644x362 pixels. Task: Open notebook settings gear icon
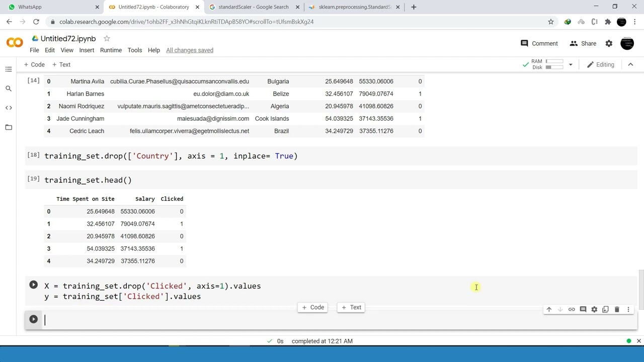tap(609, 44)
